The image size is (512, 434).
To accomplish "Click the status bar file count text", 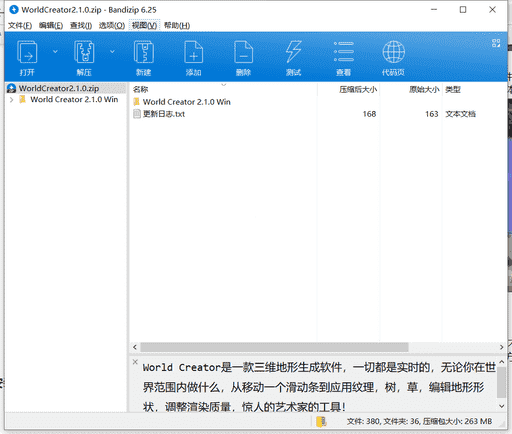I will [x=419, y=421].
